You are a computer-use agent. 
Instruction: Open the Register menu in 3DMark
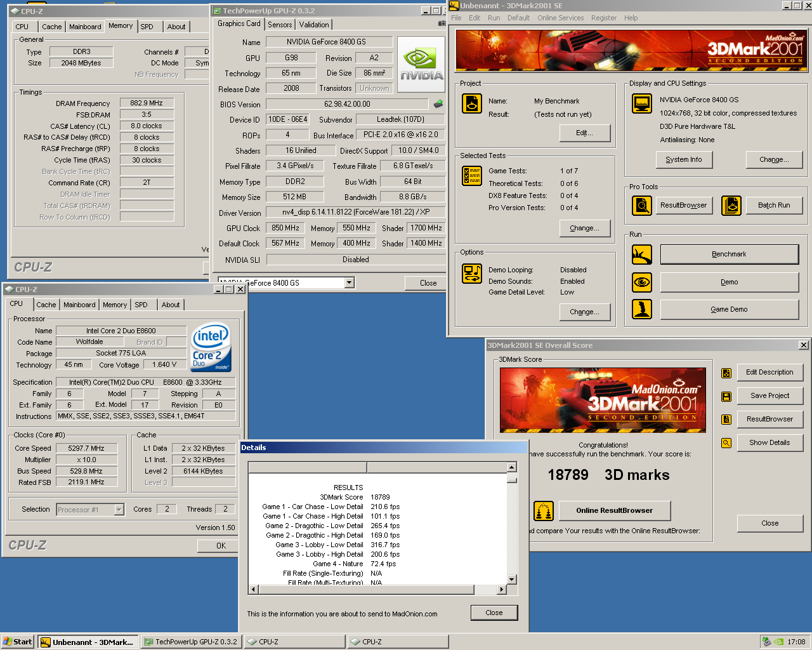pos(603,18)
